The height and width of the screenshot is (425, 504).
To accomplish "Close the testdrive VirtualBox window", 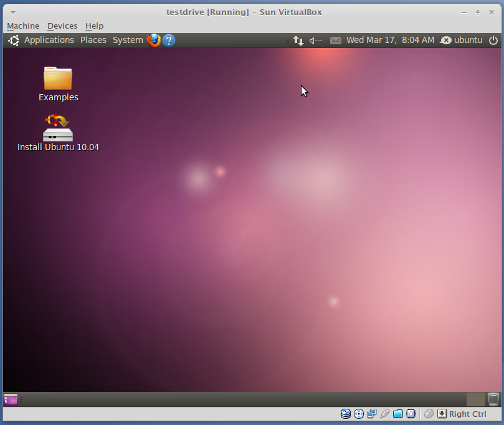I will tap(492, 12).
